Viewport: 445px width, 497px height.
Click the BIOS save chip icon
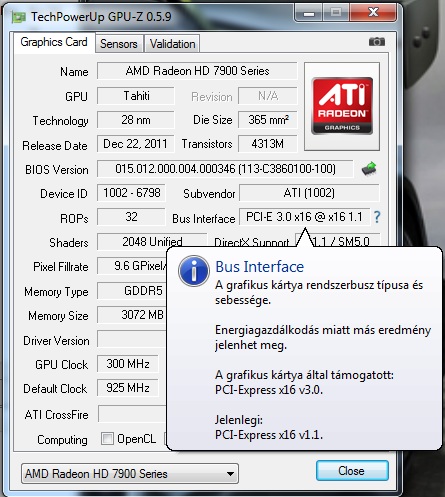[x=369, y=169]
